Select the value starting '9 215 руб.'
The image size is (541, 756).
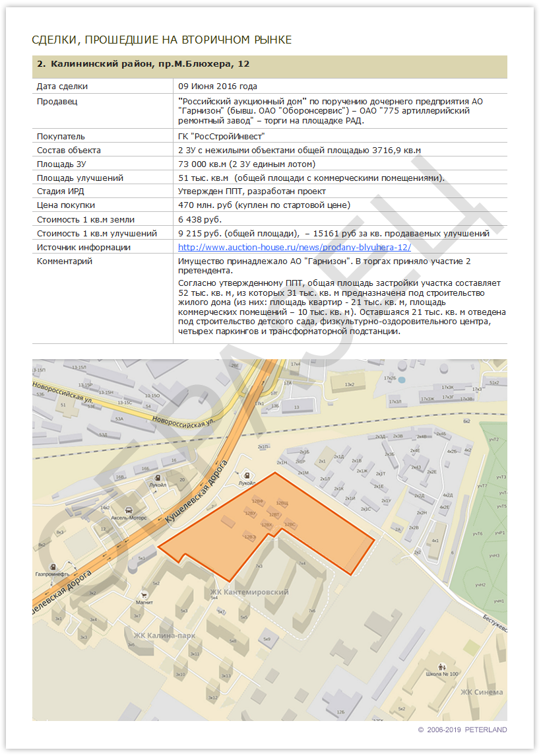(333, 233)
